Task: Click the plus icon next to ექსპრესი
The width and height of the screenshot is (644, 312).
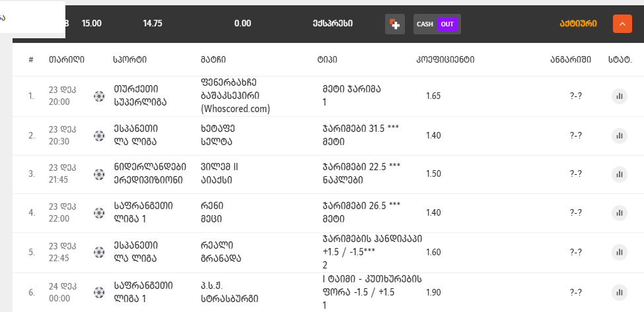Action: click(x=395, y=24)
